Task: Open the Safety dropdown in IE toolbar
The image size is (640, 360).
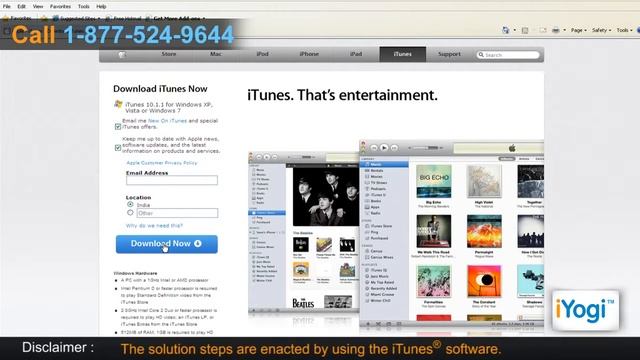Action: 601,30
